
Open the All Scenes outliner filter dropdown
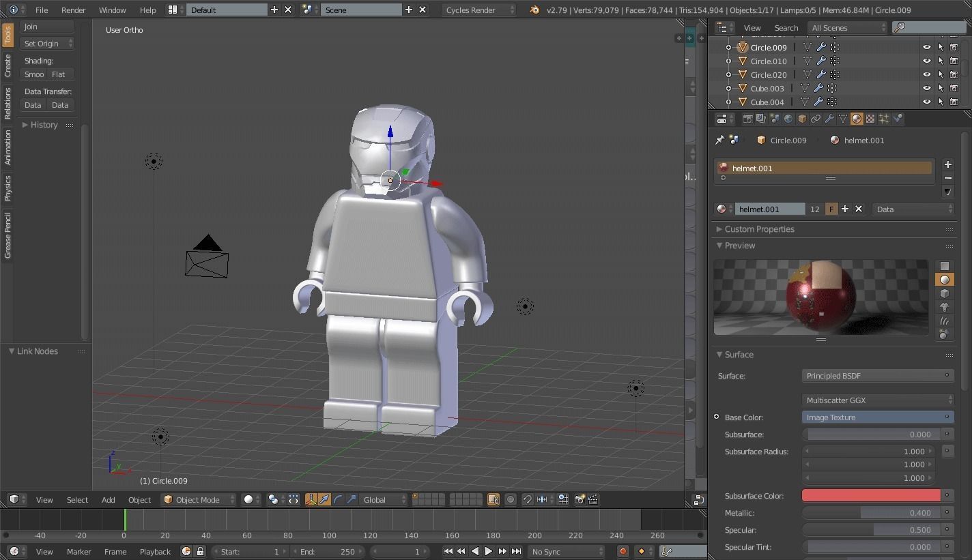pos(846,28)
